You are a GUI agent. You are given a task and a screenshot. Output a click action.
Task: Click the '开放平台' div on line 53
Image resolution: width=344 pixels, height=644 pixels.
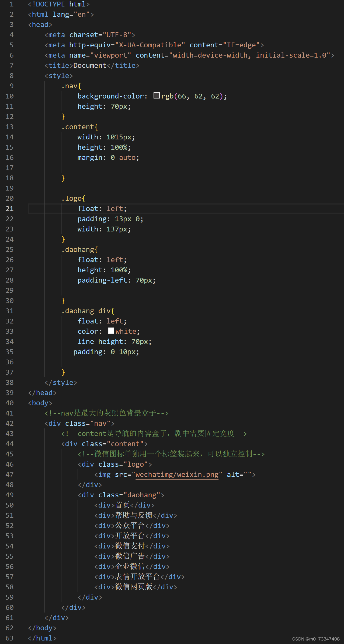coord(132,536)
